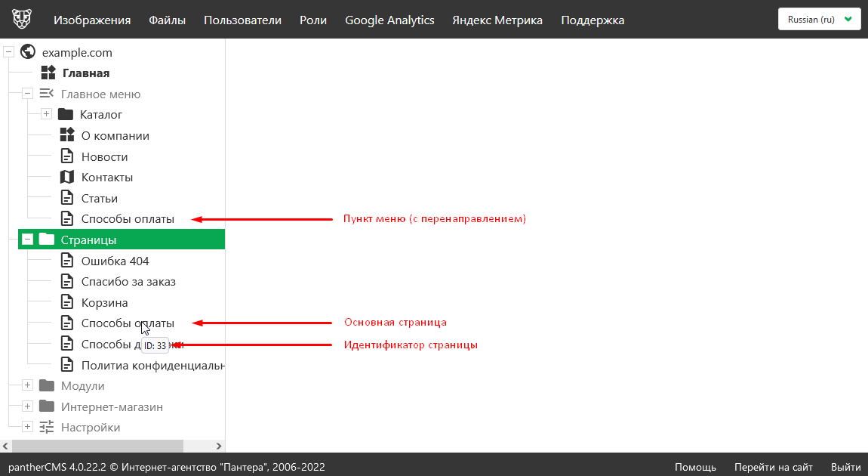Image resolution: width=868 pixels, height=476 pixels.
Task: Click the panther logo icon
Action: [x=22, y=20]
